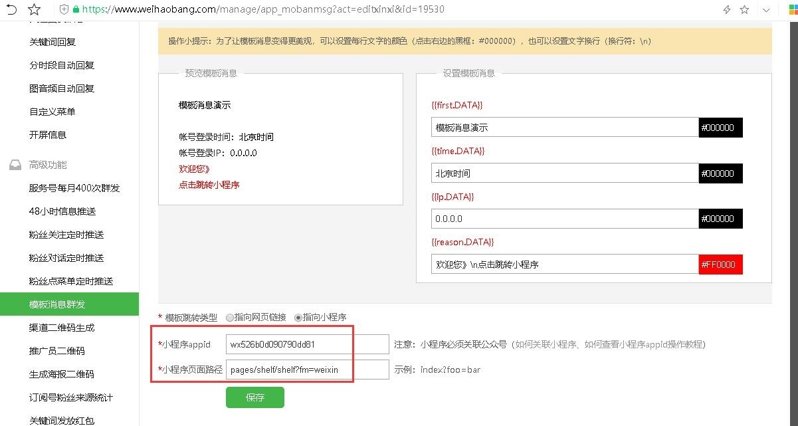This screenshot has height=426, width=798.
Task: Open 粉丝点菜单定时推送 in the sidebar
Action: click(x=71, y=281)
